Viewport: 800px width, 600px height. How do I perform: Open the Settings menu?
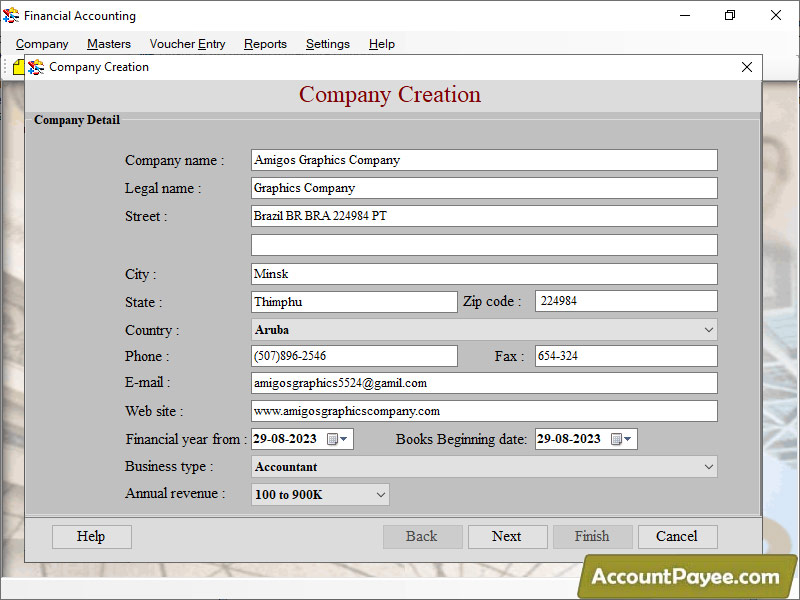[327, 44]
